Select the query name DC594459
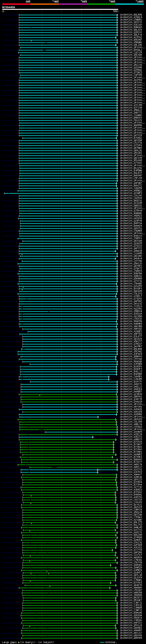The width and height of the screenshot is (146, 644). tap(8, 8)
